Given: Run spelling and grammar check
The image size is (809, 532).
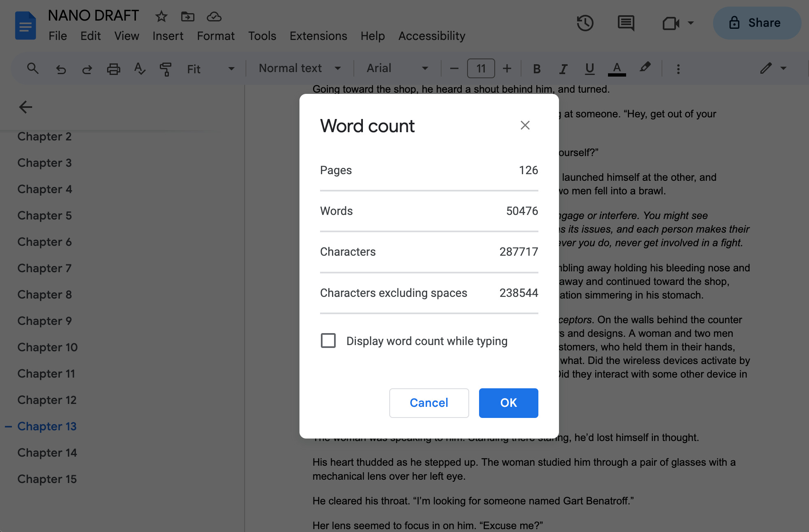Looking at the screenshot, I should (140, 69).
